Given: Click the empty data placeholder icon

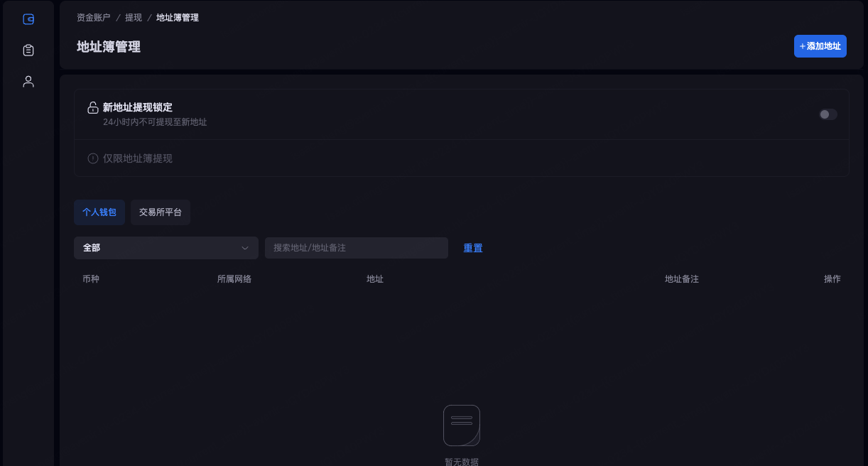Looking at the screenshot, I should pos(462,425).
